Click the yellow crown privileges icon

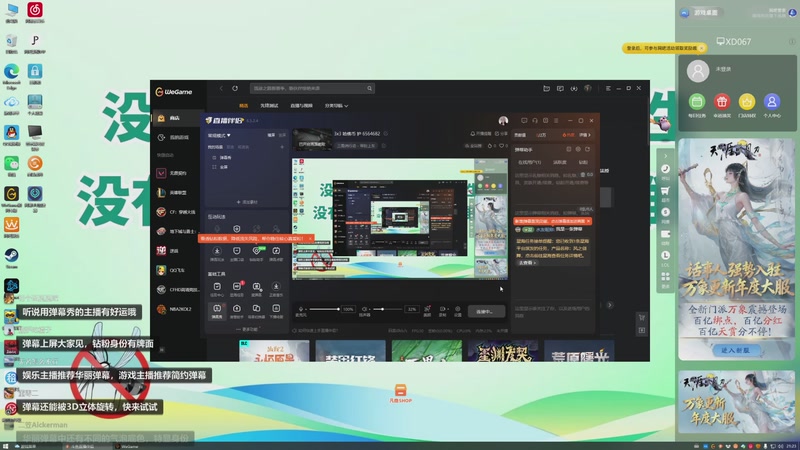pyautogui.click(x=746, y=102)
